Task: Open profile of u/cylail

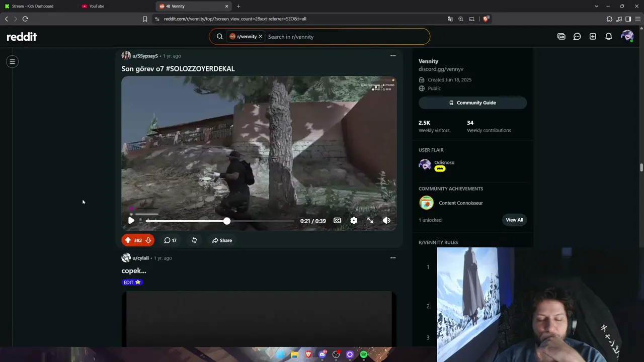Action: [140, 258]
